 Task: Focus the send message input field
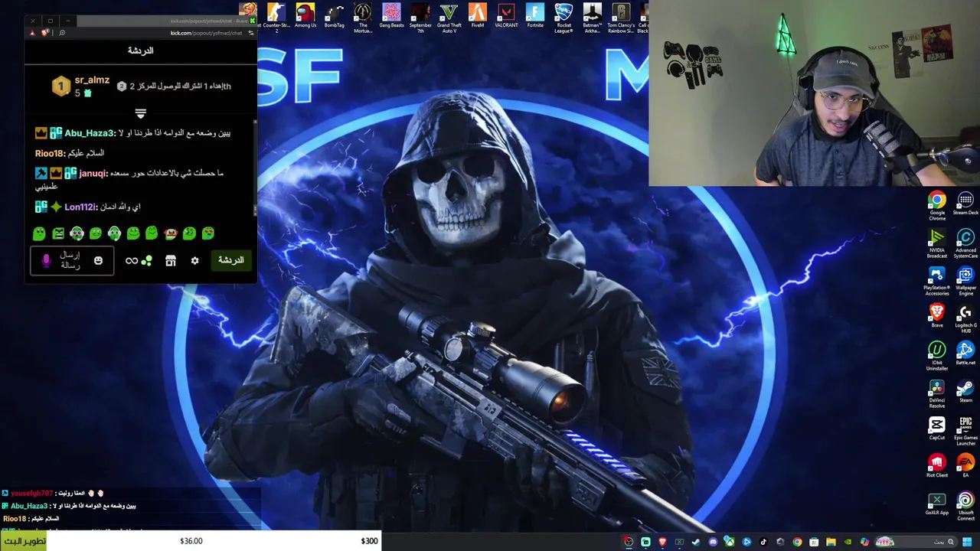pos(72,261)
